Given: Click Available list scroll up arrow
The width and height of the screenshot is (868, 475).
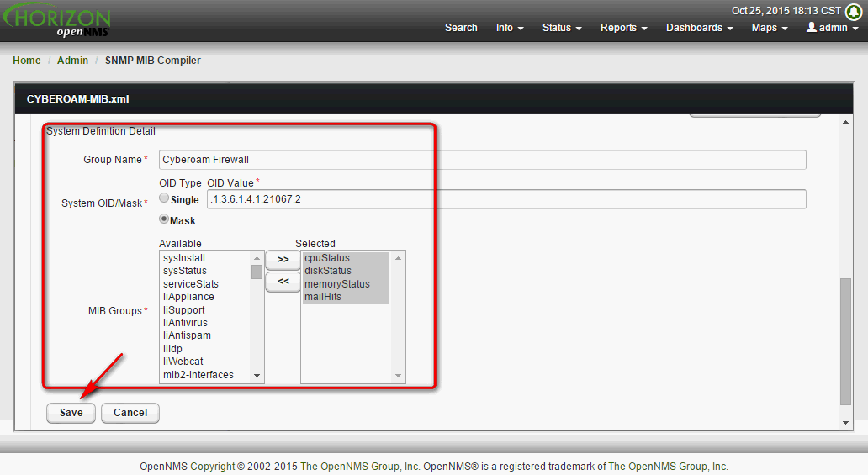Looking at the screenshot, I should [257, 258].
